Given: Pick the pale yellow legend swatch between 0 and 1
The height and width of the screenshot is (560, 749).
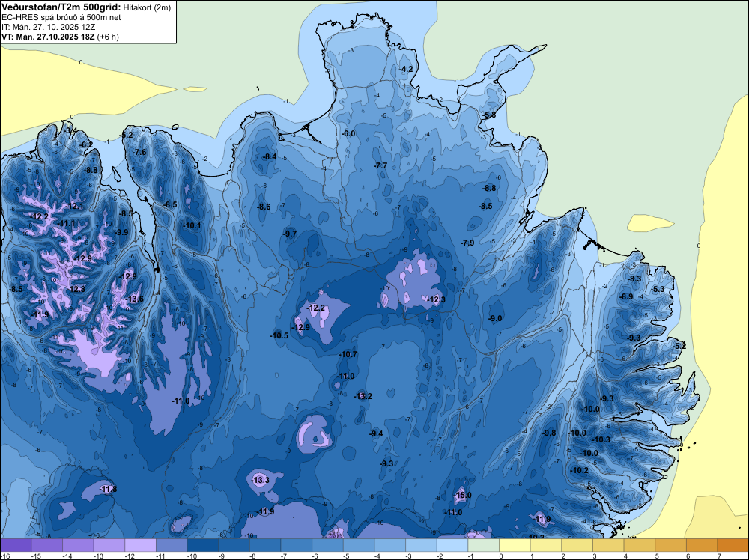Looking at the screenshot, I should coord(515,545).
